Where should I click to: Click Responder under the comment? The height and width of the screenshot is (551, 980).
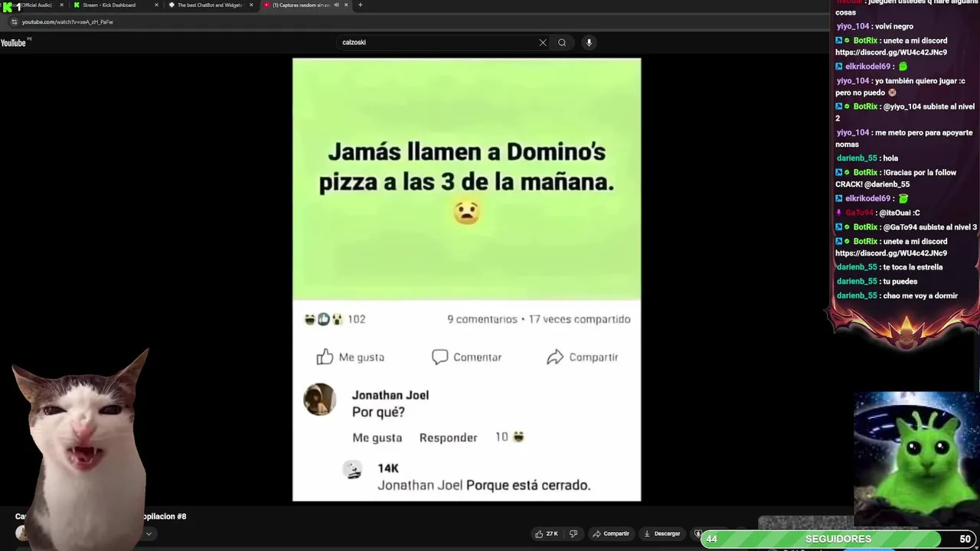point(448,438)
